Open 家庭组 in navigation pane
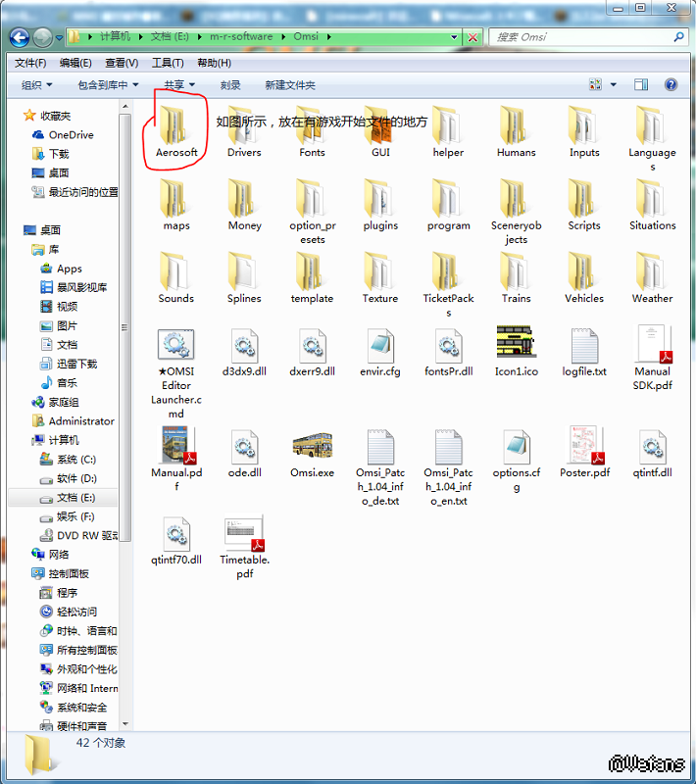Screen dimensions: 696x784 tap(55, 402)
